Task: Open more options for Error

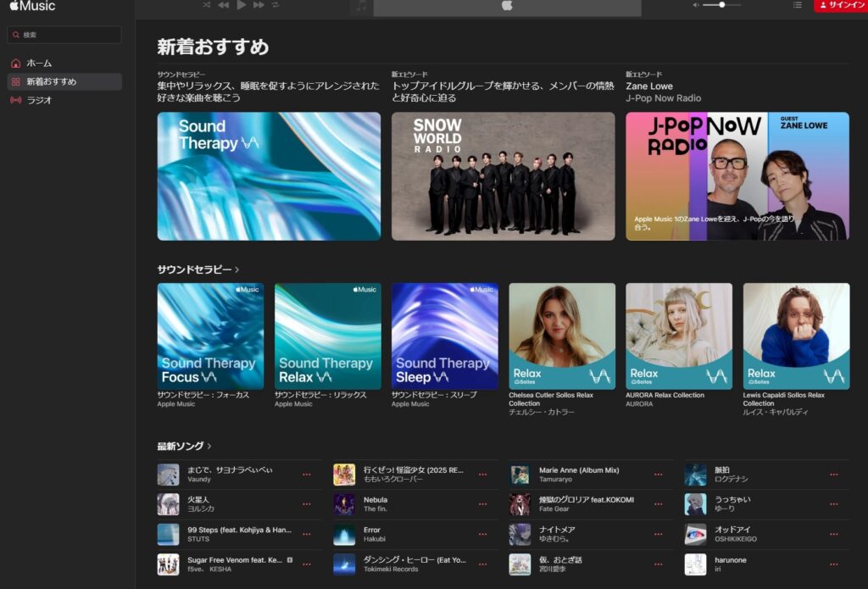Action: (482, 534)
